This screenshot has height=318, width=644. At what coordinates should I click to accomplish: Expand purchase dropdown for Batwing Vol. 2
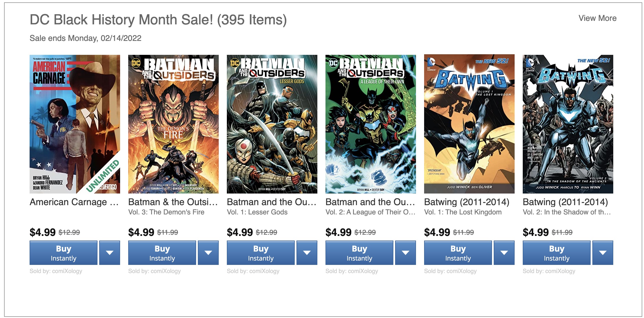click(x=603, y=253)
